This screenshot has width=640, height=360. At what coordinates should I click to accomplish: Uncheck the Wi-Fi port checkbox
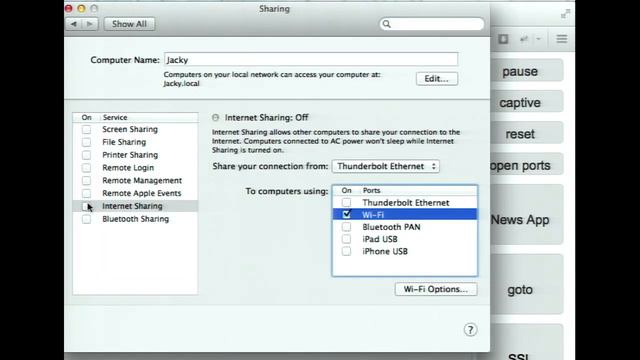pos(347,214)
